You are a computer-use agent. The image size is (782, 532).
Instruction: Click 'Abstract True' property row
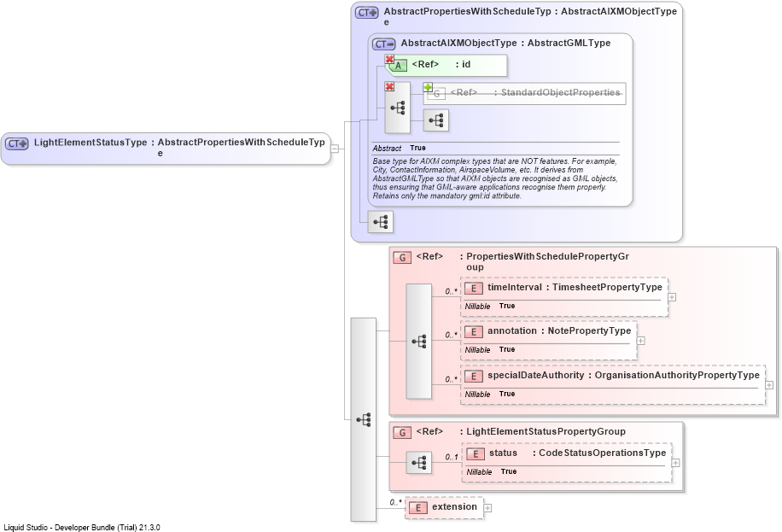click(x=399, y=149)
